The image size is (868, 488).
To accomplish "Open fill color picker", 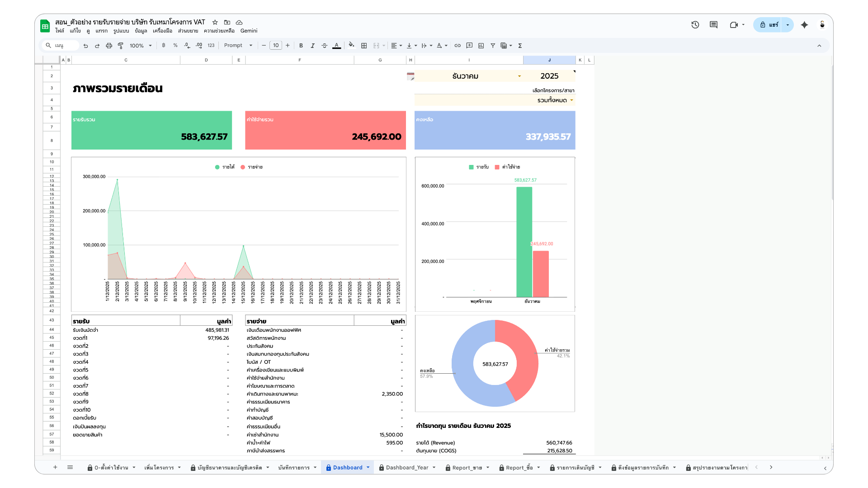I will 352,46.
